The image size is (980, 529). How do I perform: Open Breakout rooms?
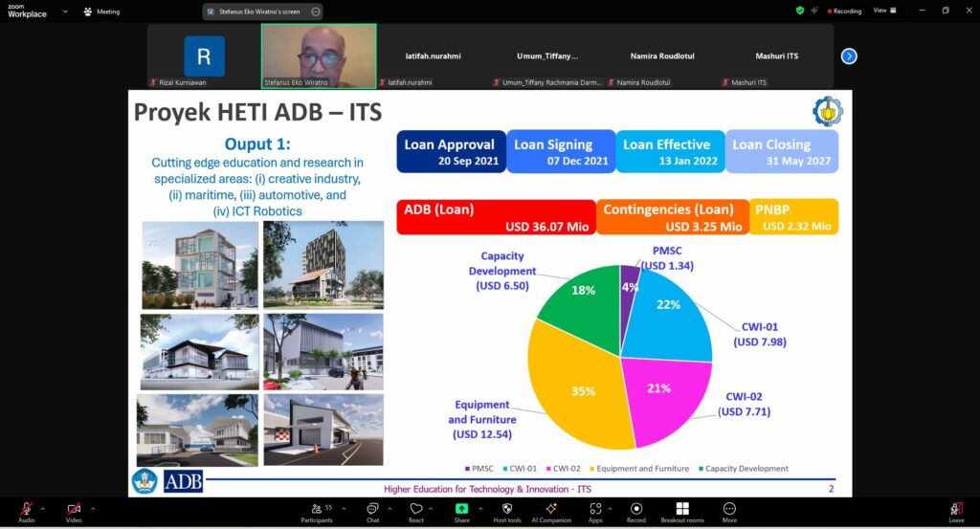tap(682, 511)
